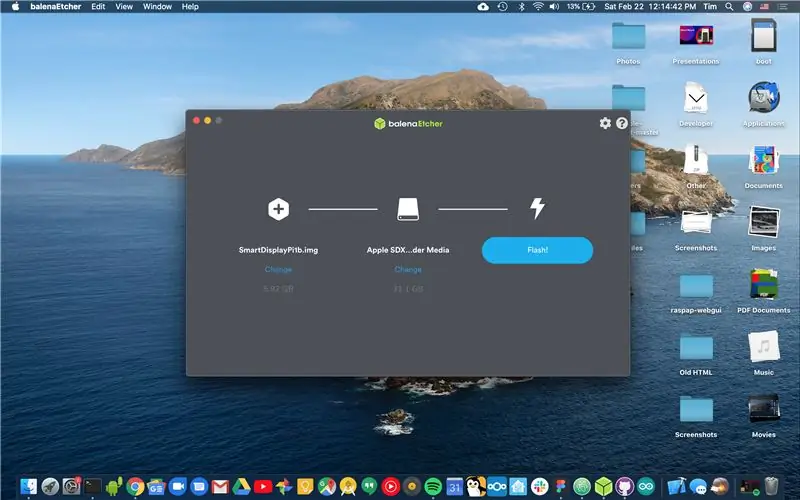Screen dimensions: 800x500
Task: Open the Edit menu
Action: click(x=98, y=7)
